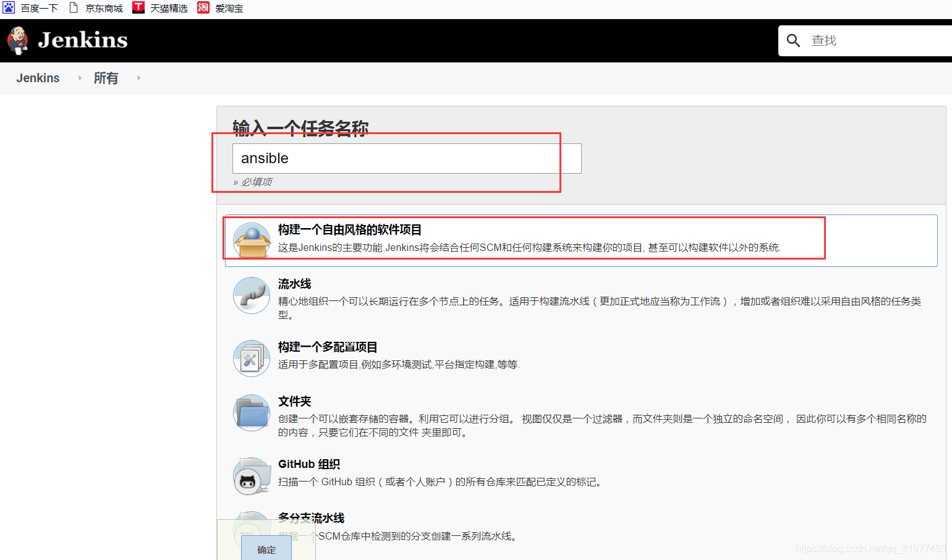Viewport: 952px width, 560px height.
Task: Open the 百度一下 bookmark
Action: pos(40,8)
